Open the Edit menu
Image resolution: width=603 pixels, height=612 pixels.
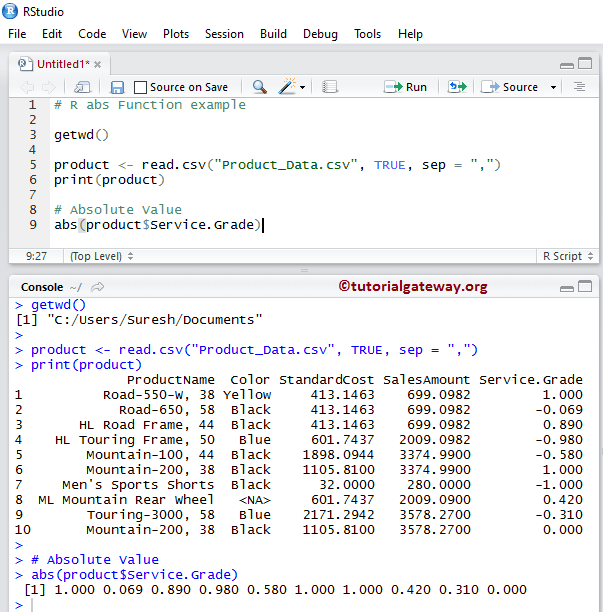[x=52, y=34]
